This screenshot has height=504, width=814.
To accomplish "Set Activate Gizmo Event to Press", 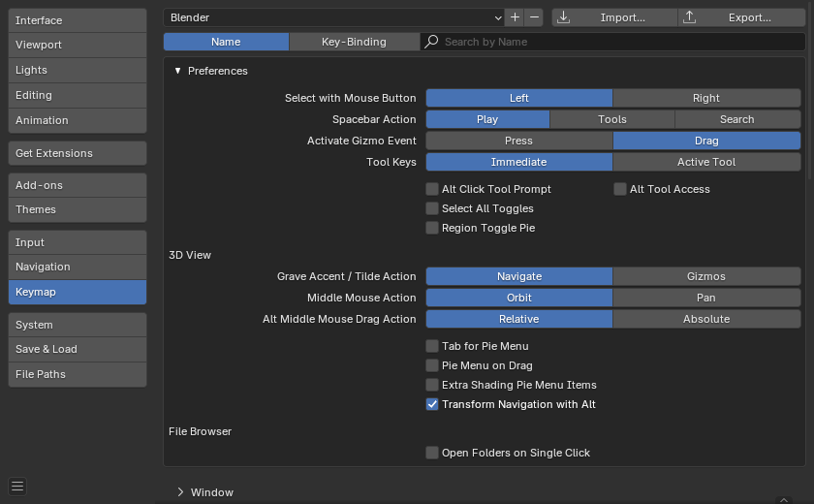I will click(519, 141).
